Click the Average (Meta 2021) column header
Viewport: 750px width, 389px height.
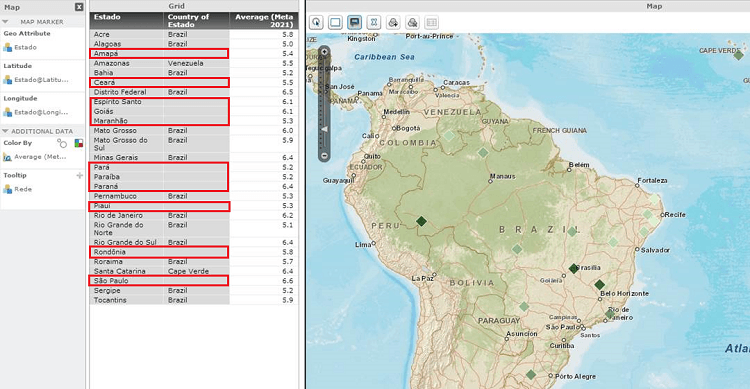coord(264,20)
